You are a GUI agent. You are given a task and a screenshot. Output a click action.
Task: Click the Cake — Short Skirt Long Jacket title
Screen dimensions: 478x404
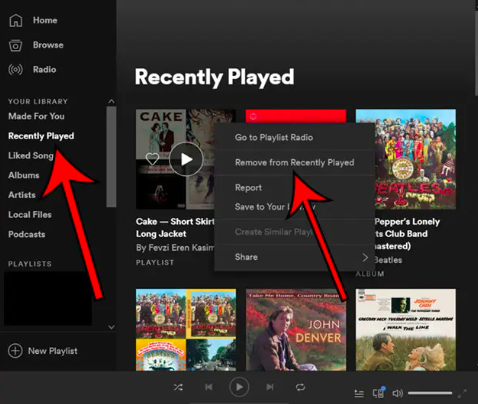[x=175, y=228]
